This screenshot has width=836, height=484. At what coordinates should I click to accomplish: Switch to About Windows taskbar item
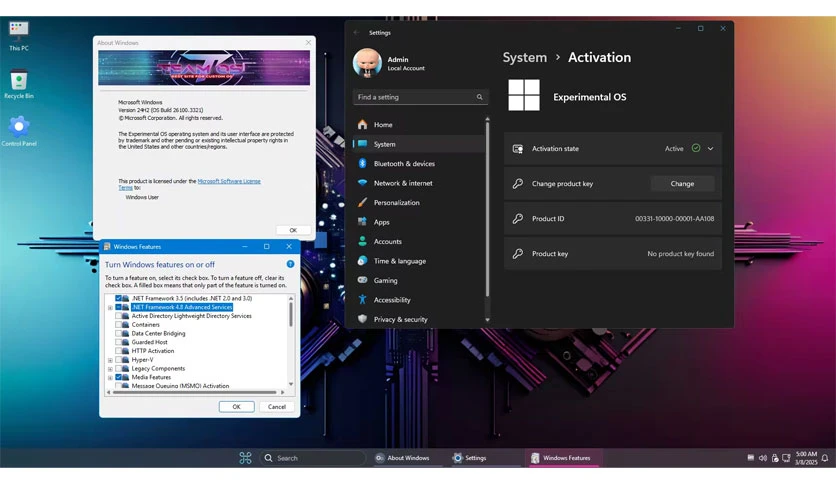(x=408, y=458)
